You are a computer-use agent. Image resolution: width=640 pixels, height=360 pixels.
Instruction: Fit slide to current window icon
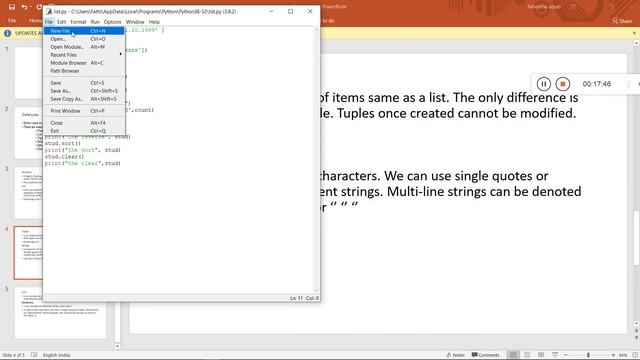[635, 355]
